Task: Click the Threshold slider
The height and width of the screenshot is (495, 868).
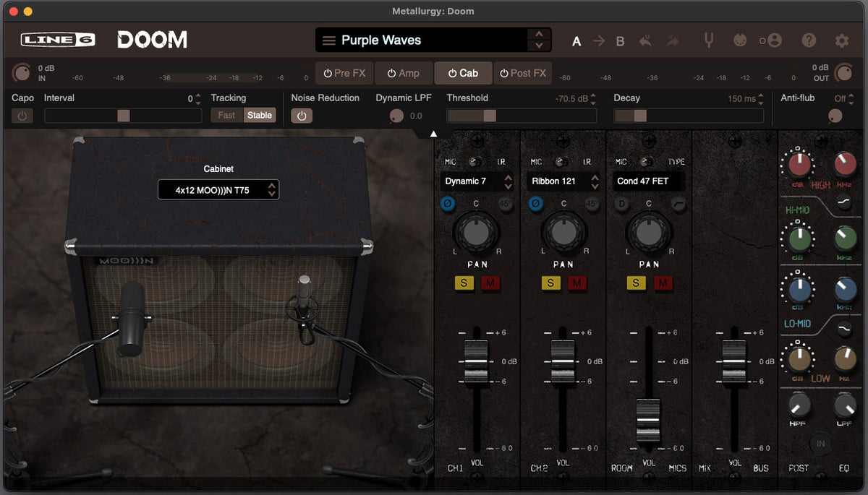Action: point(522,116)
